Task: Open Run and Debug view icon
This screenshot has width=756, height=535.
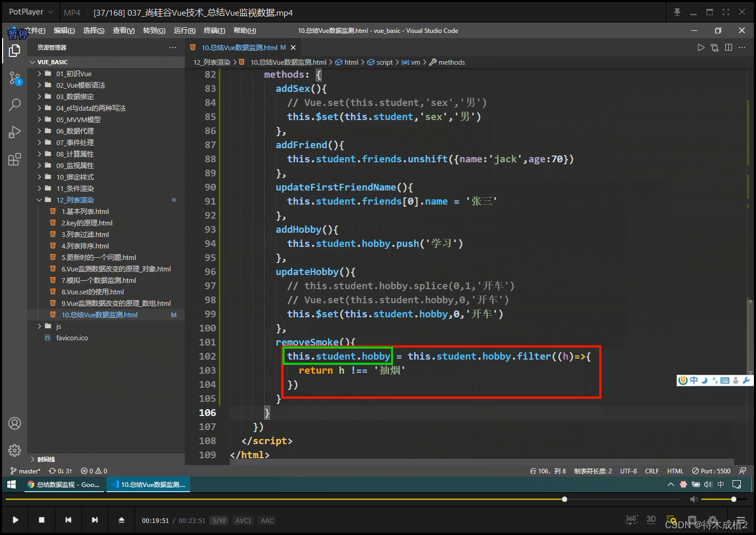Action: 15,132
